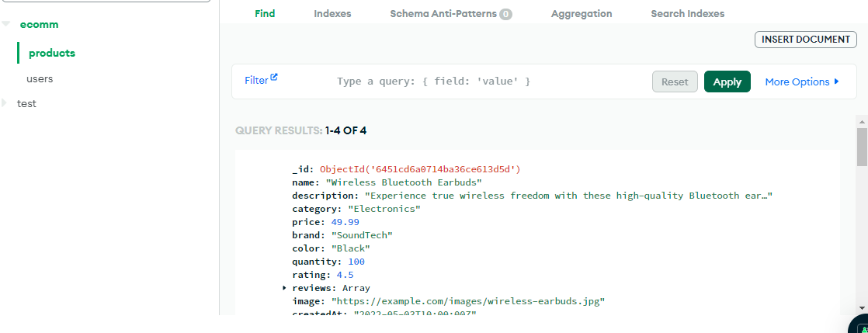Click the scrollbar up arrow
The image size is (868, 333).
click(x=862, y=122)
